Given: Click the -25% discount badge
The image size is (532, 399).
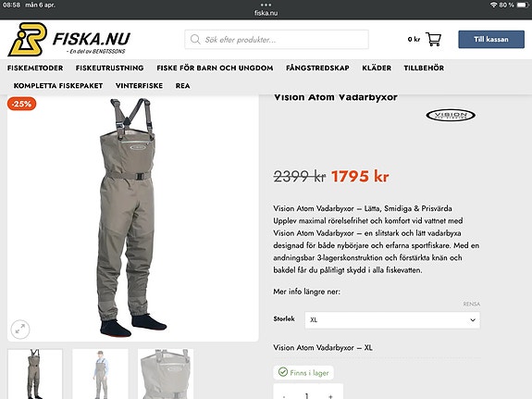Looking at the screenshot, I should [21, 104].
